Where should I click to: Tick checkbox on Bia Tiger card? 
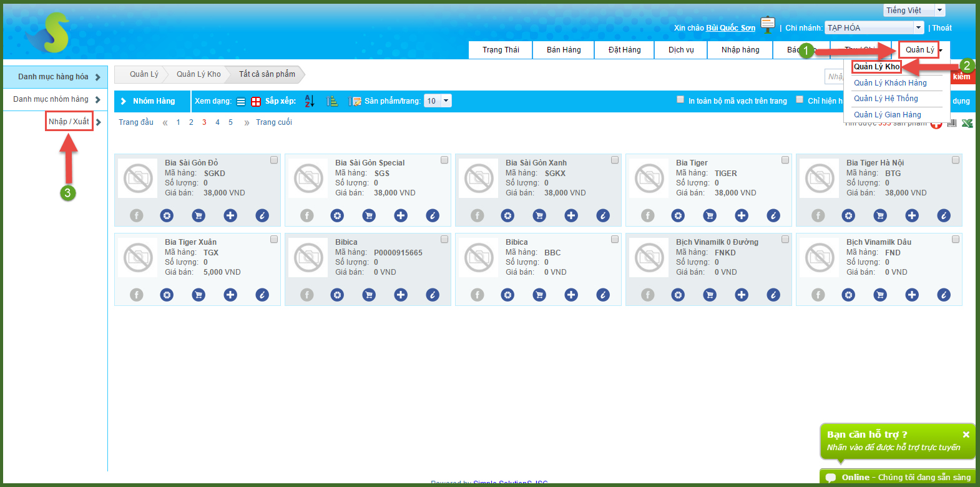785,160
